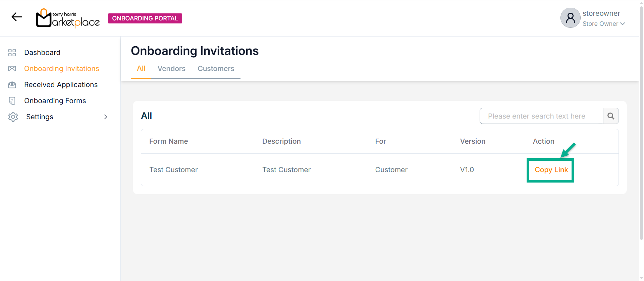Click the Dashboard grid icon
Viewport: 644px width, 281px height.
coord(12,53)
